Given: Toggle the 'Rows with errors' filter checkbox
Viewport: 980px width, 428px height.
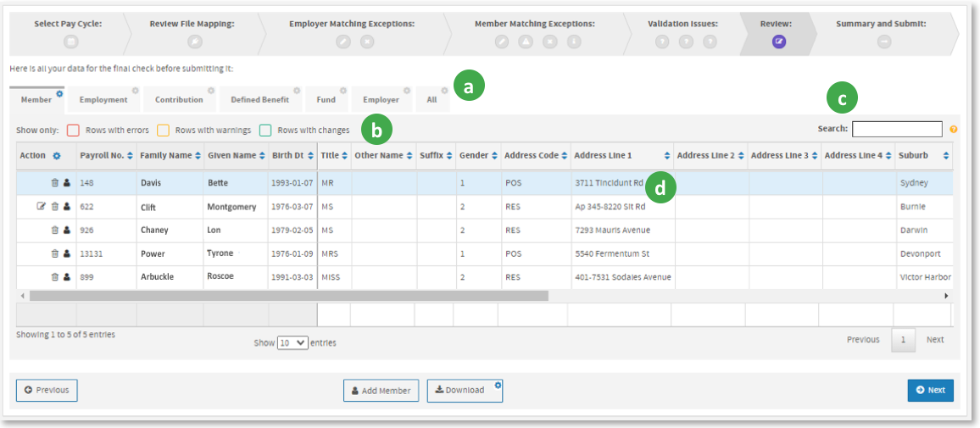Looking at the screenshot, I should click(x=73, y=131).
